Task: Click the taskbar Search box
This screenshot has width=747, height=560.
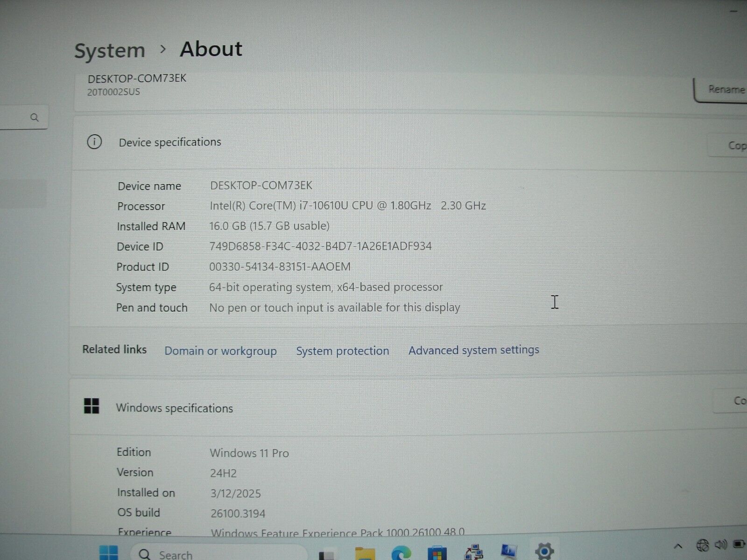Action: [x=219, y=553]
